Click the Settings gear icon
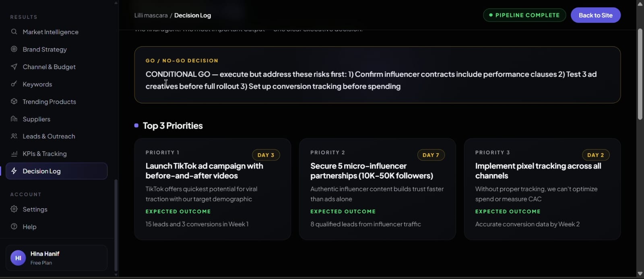Screen dimensions: 644x279 coord(14,209)
